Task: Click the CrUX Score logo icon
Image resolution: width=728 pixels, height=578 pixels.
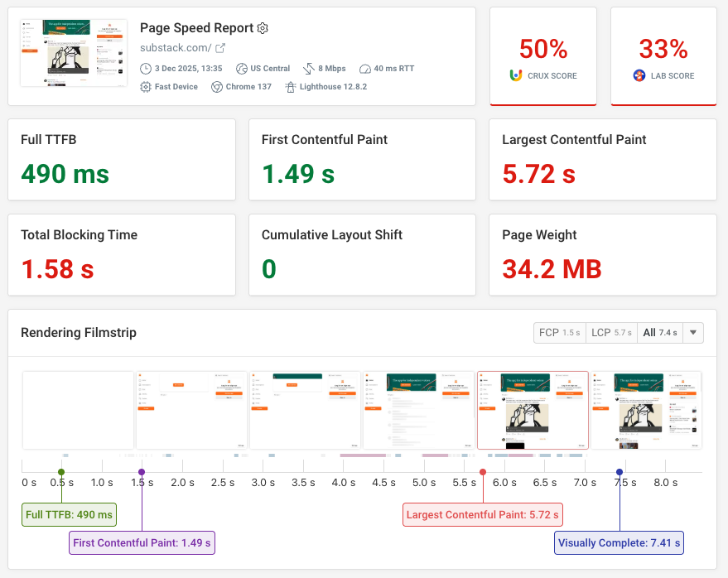Action: (517, 75)
